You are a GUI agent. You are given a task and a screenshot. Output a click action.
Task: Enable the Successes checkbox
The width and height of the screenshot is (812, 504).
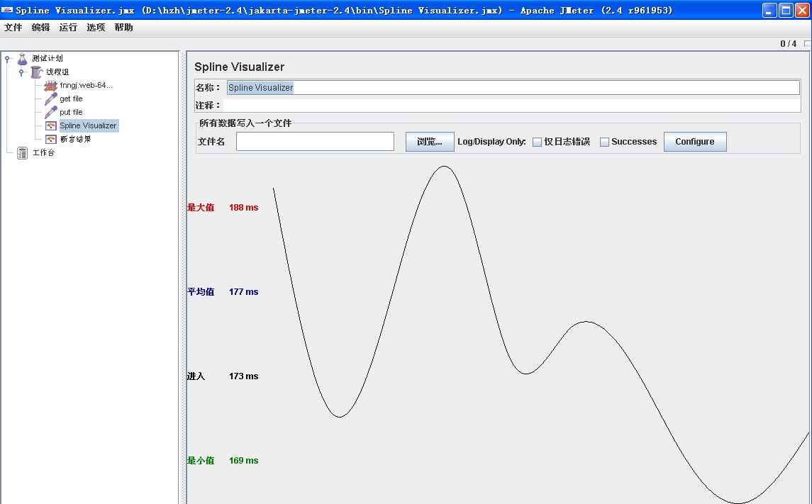604,142
